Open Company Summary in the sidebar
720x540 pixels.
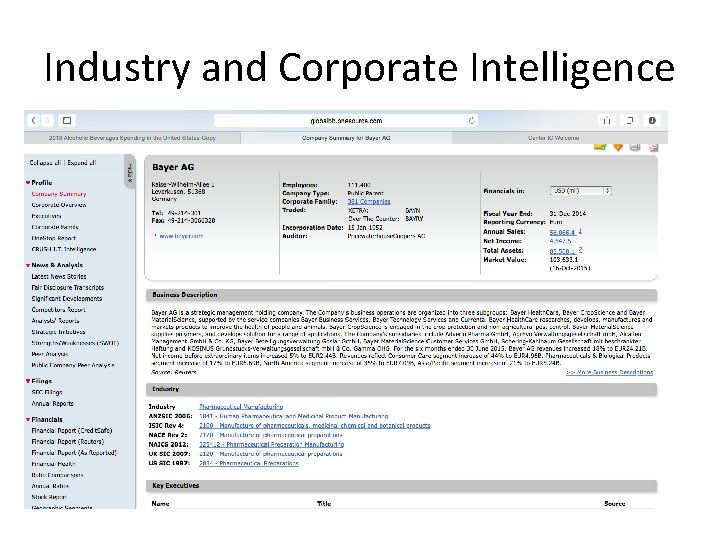point(59,194)
